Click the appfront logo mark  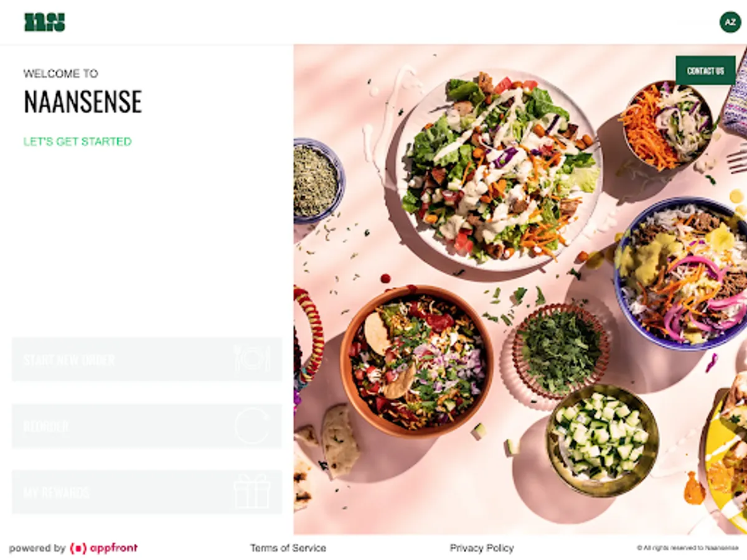pyautogui.click(x=78, y=548)
